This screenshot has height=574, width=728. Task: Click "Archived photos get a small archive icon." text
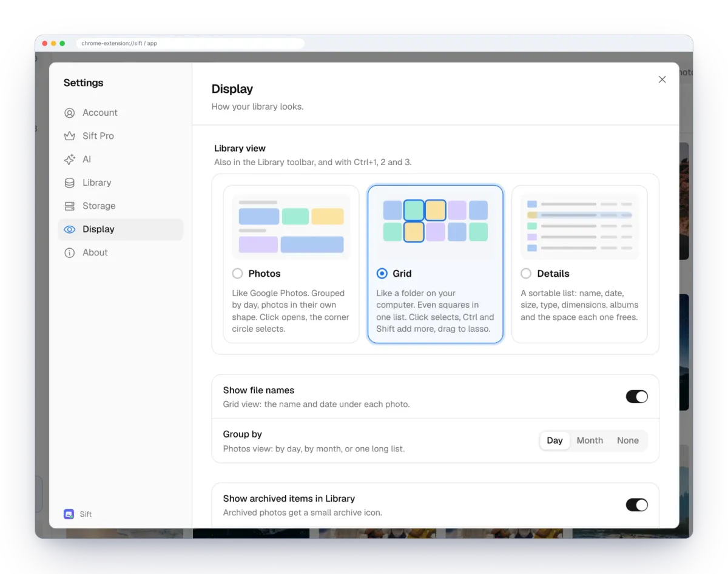(303, 513)
